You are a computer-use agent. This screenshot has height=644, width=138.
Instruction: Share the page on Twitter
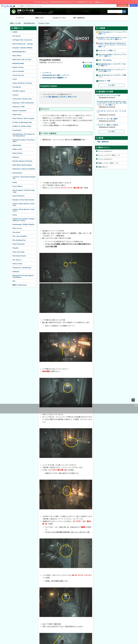pyautogui.click(x=84, y=66)
